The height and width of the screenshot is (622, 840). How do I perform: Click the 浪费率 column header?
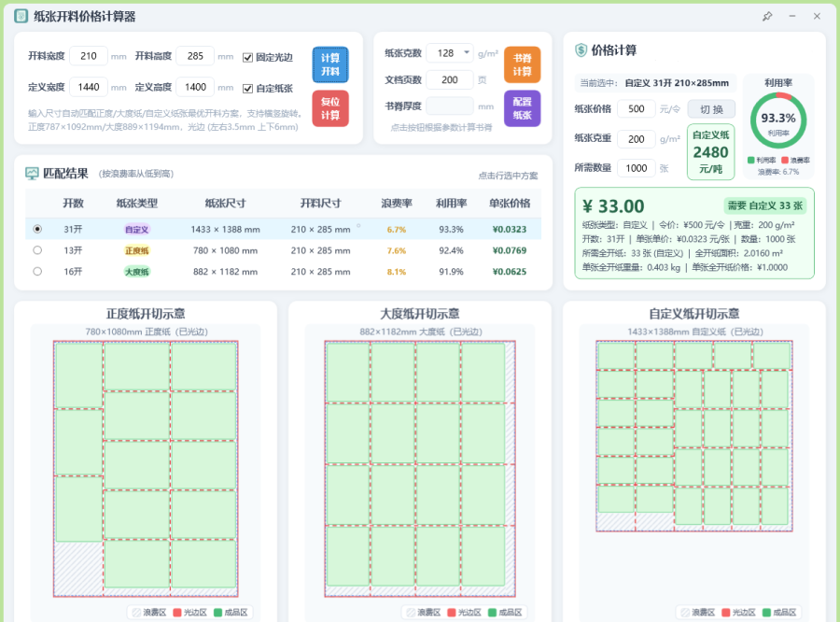click(x=397, y=204)
